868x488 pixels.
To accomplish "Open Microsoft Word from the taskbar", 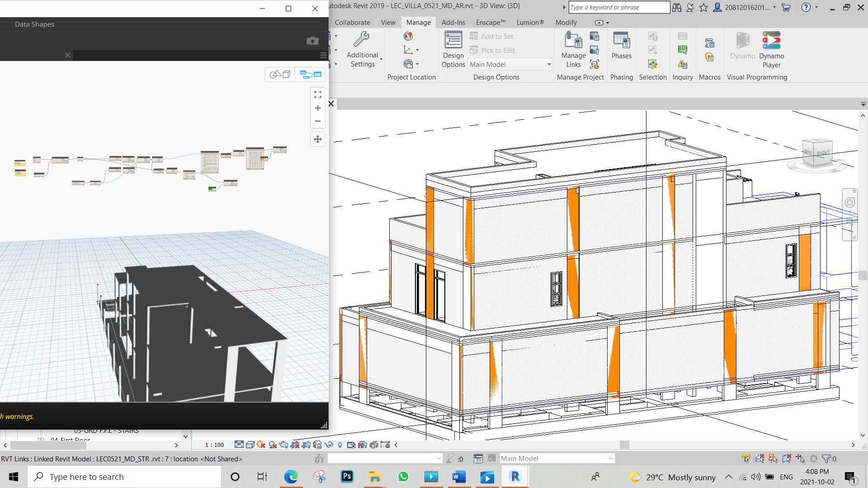I will pyautogui.click(x=459, y=477).
